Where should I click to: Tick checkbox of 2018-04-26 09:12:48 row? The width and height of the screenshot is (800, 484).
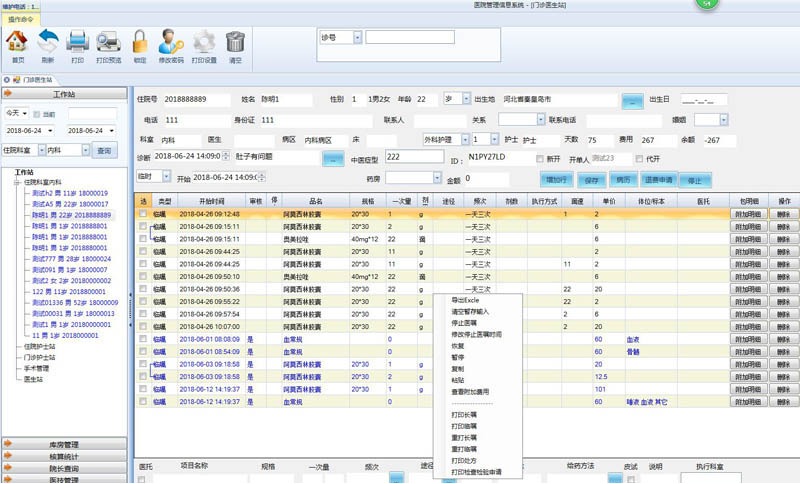[143, 214]
